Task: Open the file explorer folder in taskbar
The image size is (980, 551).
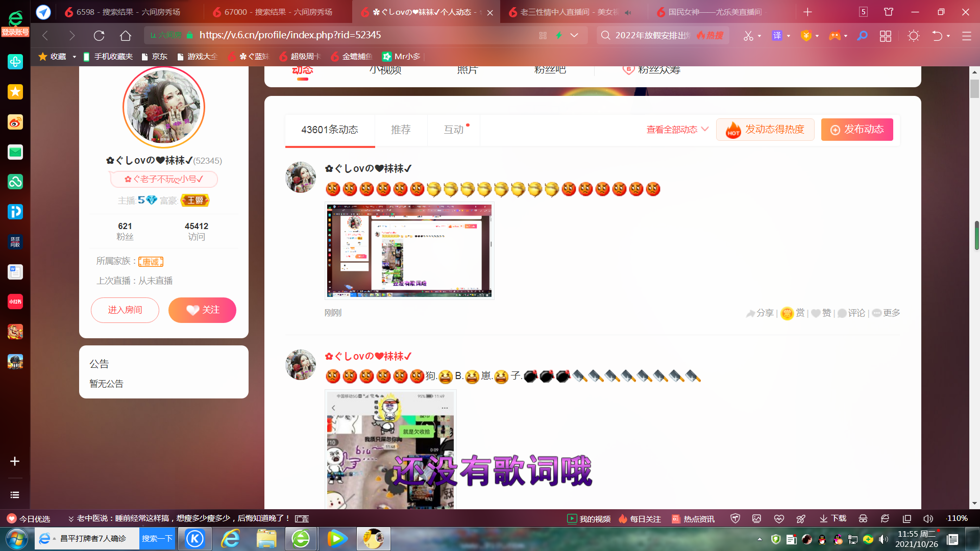Action: tap(266, 539)
